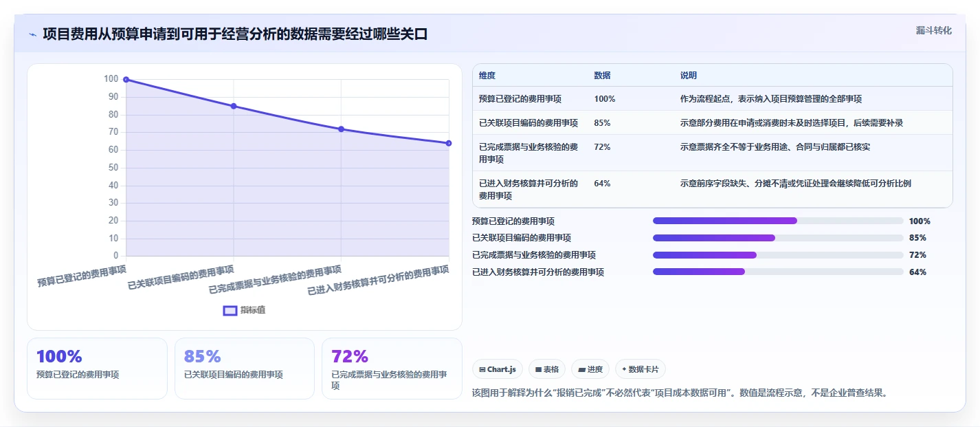This screenshot has width=980, height=427.
Task: Open the 72% data card
Action: point(392,368)
